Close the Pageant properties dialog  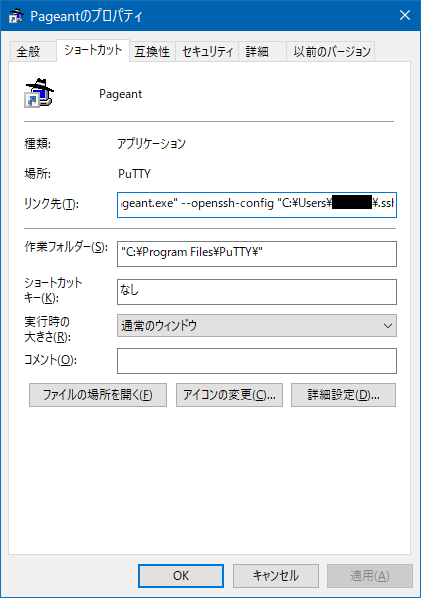click(x=405, y=15)
